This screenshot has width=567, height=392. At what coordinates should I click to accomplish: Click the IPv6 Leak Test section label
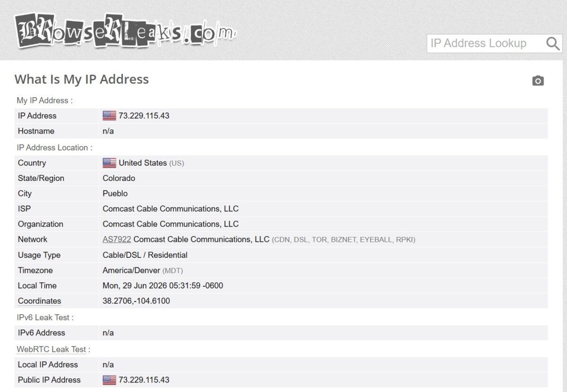point(45,317)
